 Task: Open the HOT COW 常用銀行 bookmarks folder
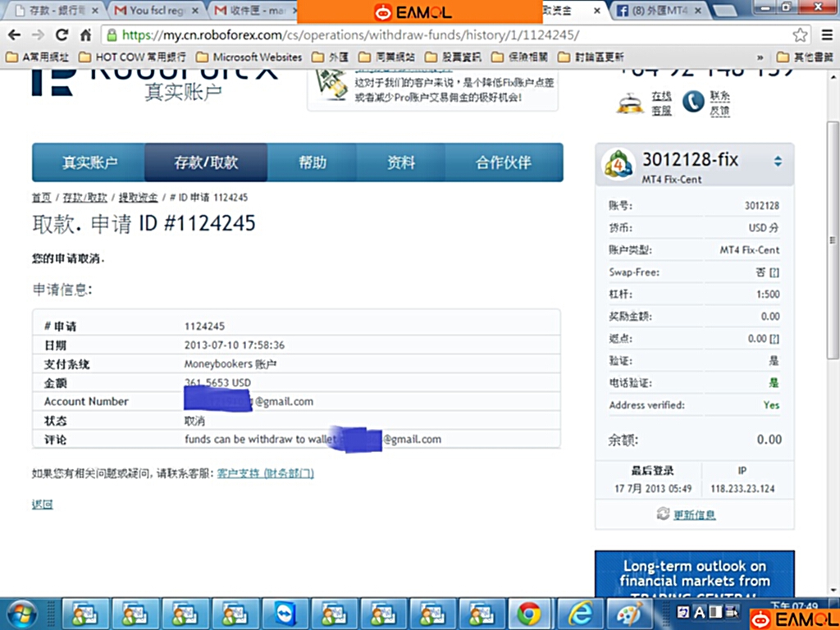click(132, 57)
